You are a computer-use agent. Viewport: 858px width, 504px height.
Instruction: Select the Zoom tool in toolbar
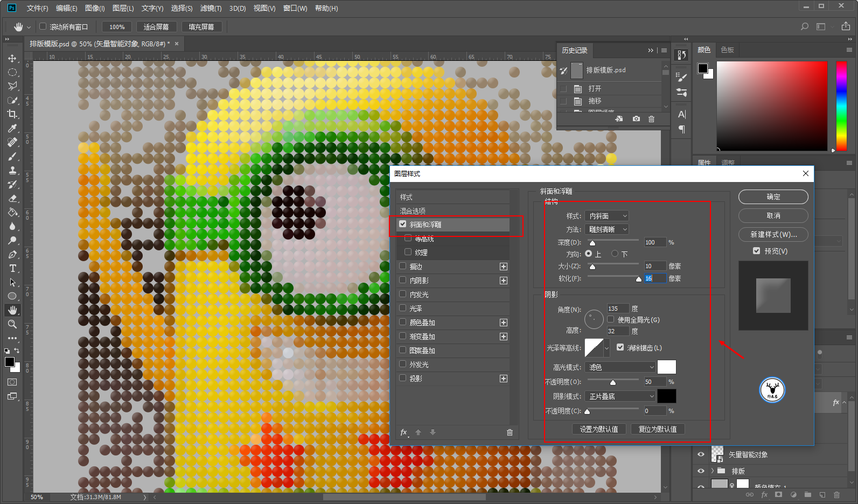(12, 324)
